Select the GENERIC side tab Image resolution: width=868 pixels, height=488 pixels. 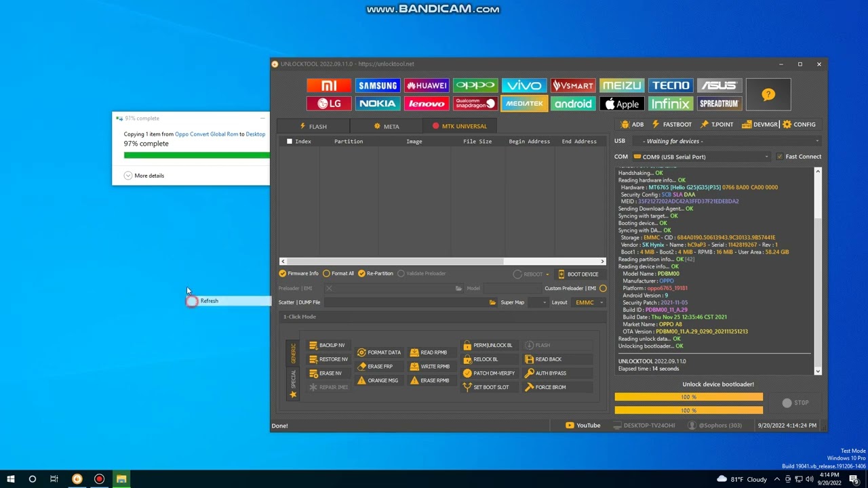pyautogui.click(x=293, y=354)
